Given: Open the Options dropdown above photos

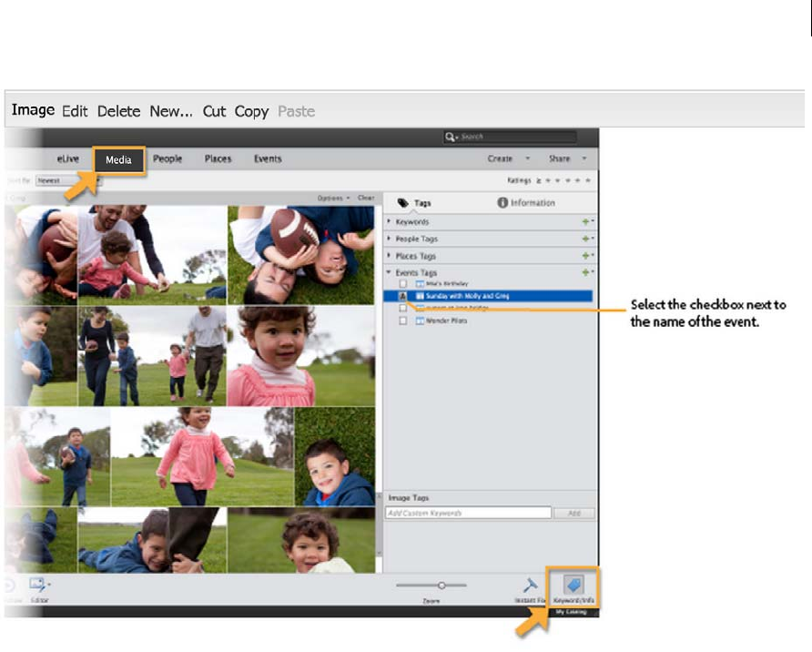Looking at the screenshot, I should 333,199.
